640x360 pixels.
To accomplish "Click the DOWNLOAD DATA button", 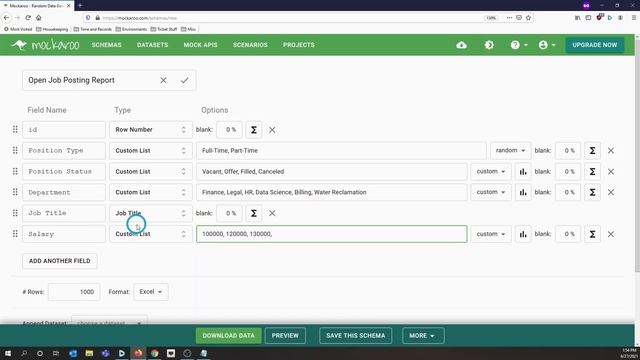I will [228, 336].
